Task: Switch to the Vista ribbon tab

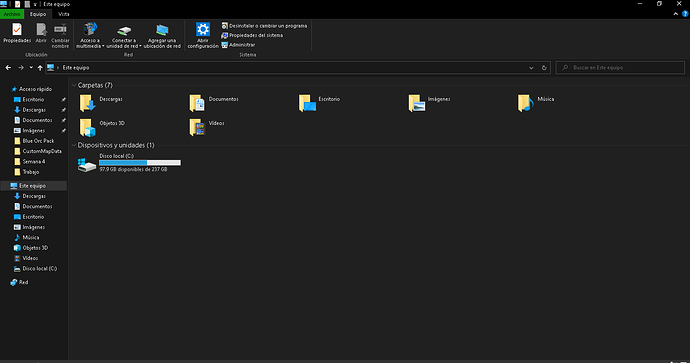Action: click(x=64, y=14)
